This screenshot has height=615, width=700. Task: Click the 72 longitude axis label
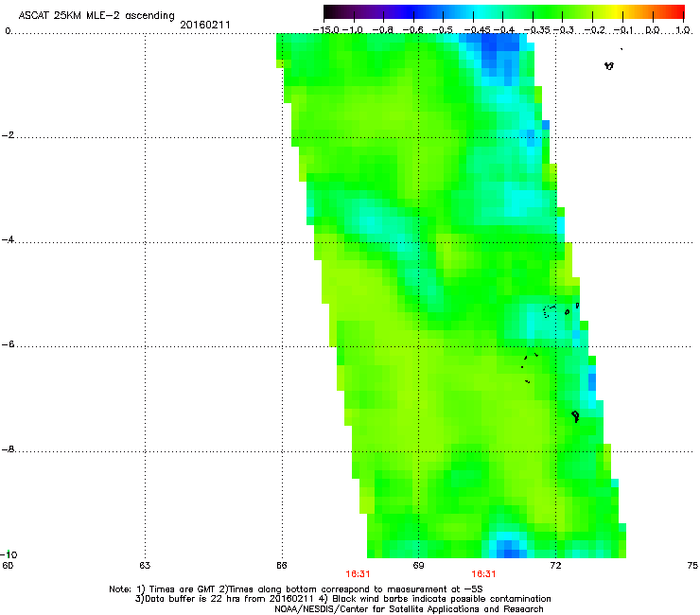[555, 566]
